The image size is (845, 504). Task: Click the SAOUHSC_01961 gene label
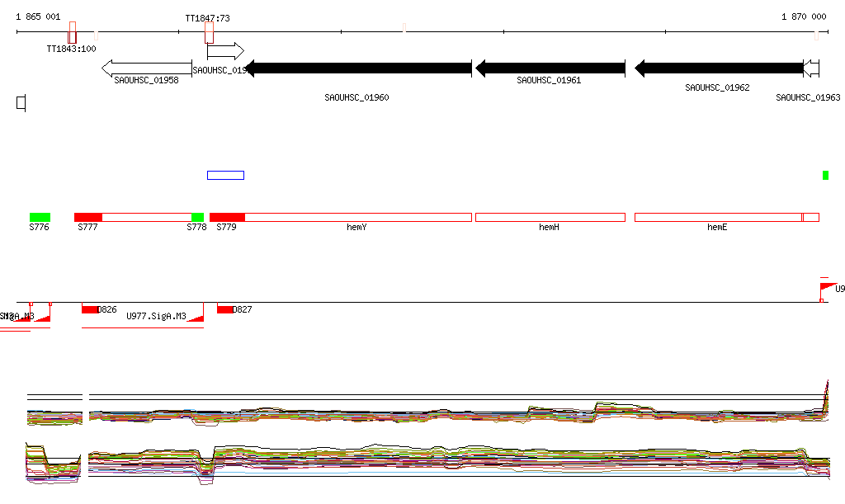point(549,80)
